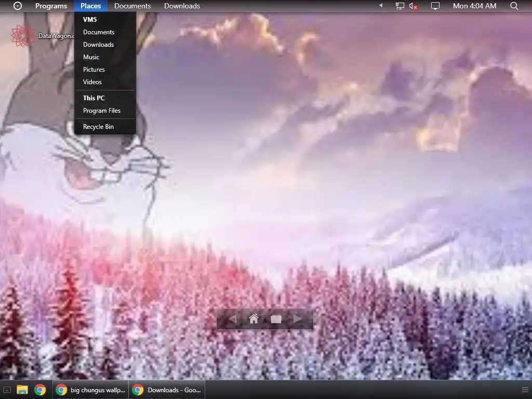
Task: Open File Explorer from the taskbar
Action: 22,390
